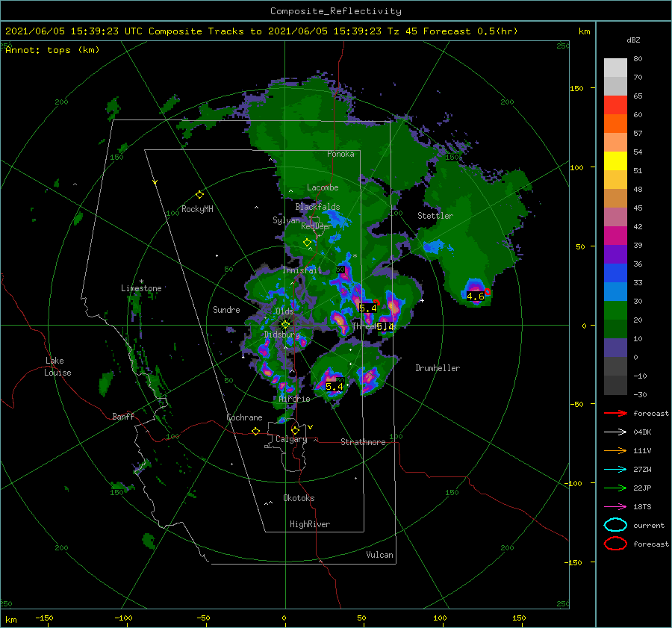Click the magenta 18TS arrow legend icon

pos(615,507)
